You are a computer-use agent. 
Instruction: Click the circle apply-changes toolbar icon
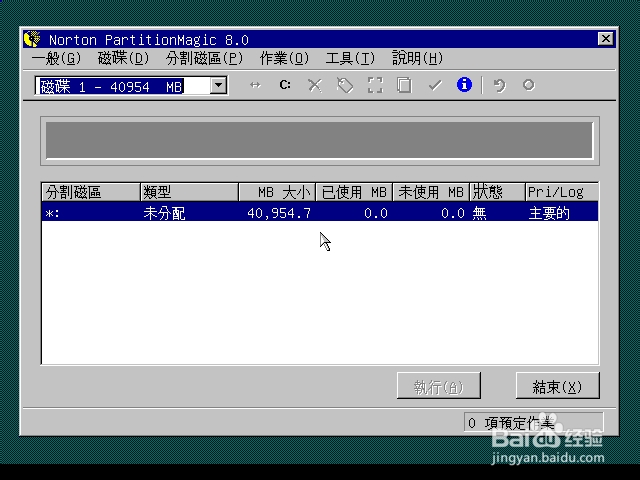[x=529, y=85]
